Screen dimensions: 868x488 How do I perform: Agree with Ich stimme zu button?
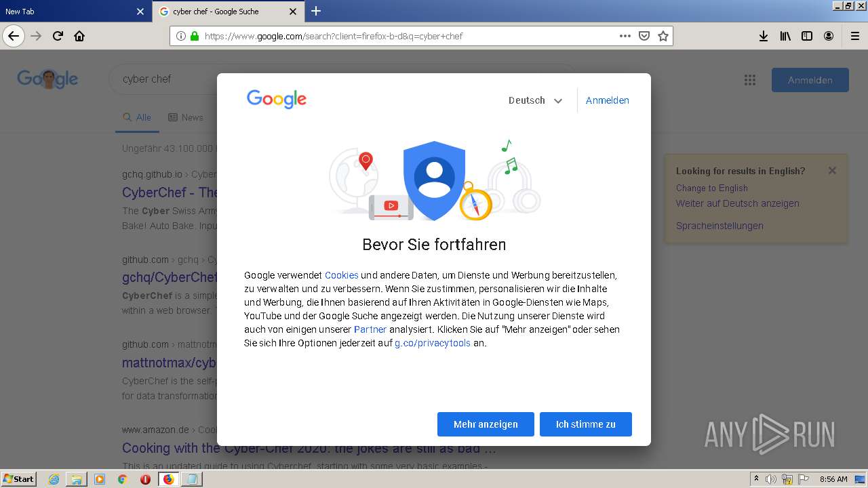tap(586, 424)
